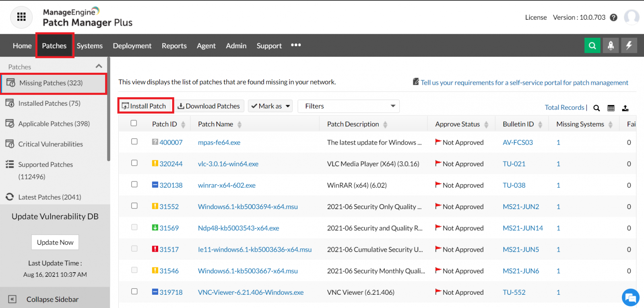Open the column chooser grid icon
This screenshot has width=644, height=308.
(x=611, y=108)
